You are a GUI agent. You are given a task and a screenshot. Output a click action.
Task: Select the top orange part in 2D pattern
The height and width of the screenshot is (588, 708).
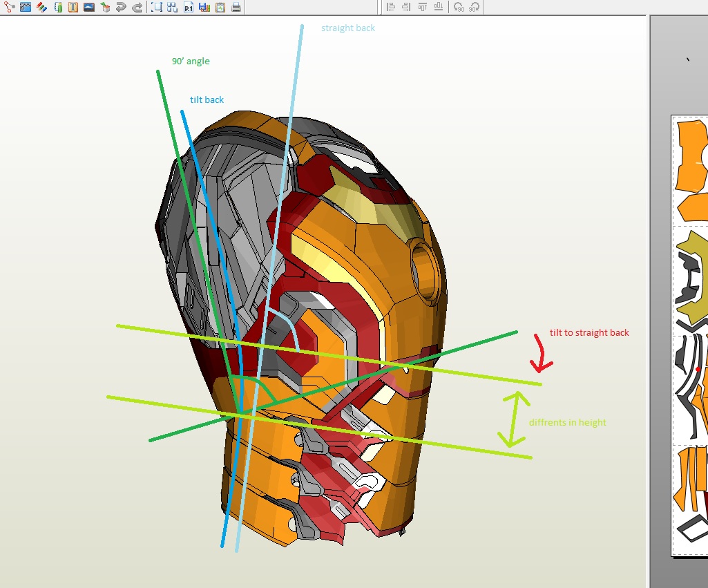point(691,155)
